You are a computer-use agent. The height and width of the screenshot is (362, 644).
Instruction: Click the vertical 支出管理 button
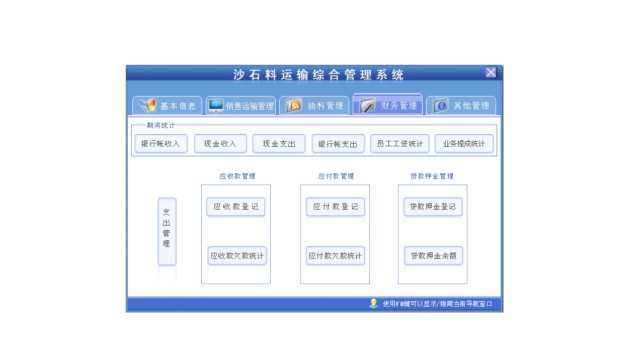pos(167,232)
